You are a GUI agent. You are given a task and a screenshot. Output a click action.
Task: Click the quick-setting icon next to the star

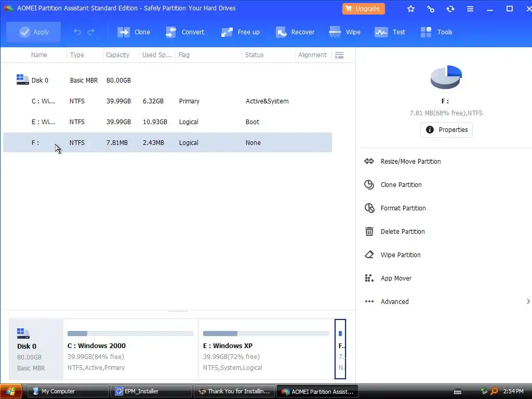[431, 9]
